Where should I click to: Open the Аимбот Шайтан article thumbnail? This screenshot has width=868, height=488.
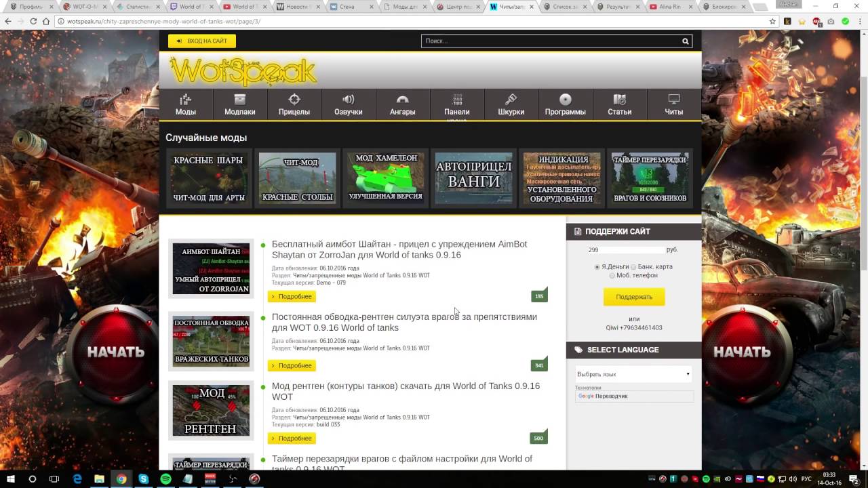pyautogui.click(x=211, y=269)
